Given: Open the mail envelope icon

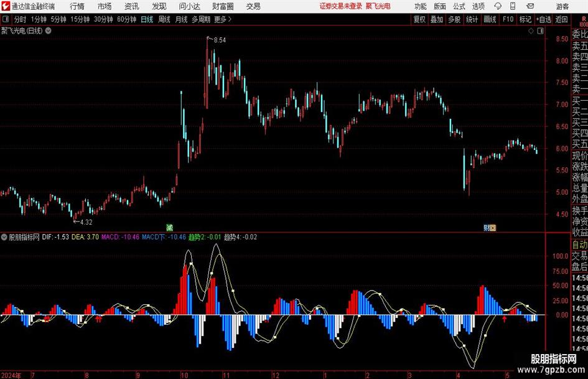Looking at the screenshot, I should [530, 6].
